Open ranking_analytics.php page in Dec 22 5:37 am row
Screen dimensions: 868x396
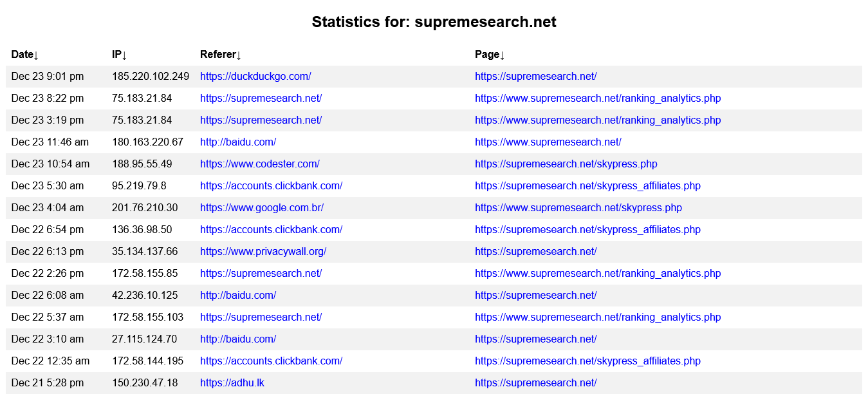pyautogui.click(x=597, y=317)
